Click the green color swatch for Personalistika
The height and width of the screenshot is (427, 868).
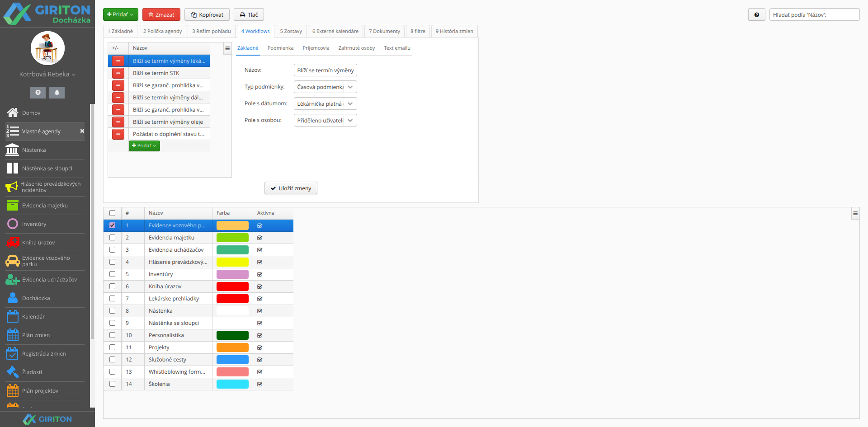point(232,335)
